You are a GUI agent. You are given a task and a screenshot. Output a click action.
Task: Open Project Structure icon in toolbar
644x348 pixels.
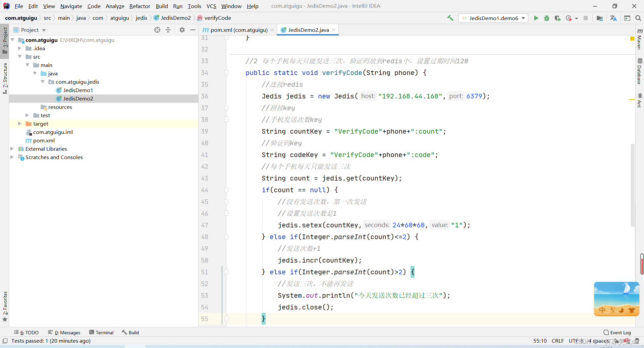tap(600, 18)
